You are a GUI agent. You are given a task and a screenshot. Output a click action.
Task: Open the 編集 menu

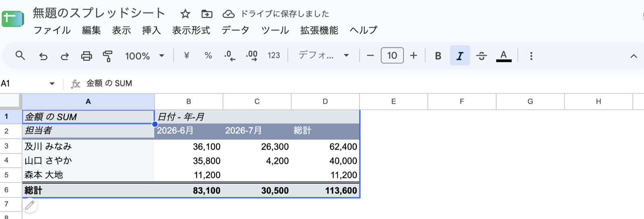pos(91,30)
